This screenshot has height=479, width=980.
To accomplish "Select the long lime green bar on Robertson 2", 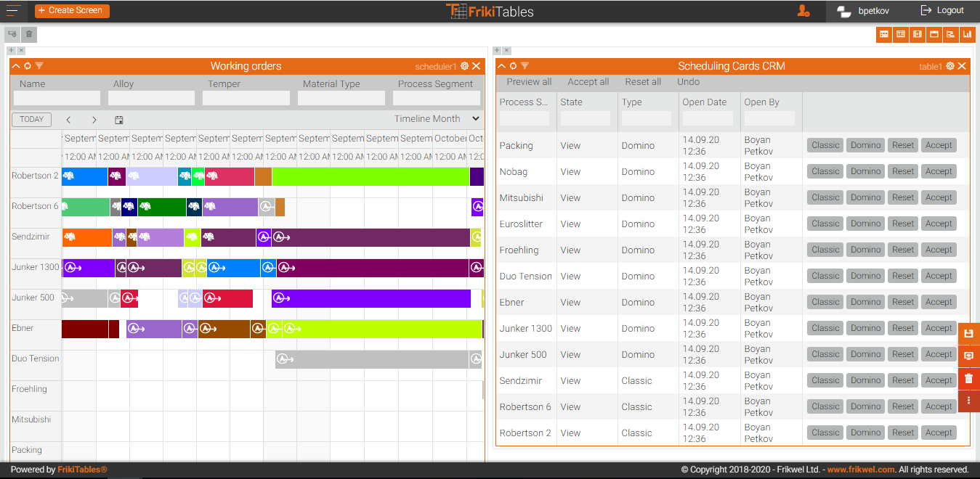I will pyautogui.click(x=370, y=176).
